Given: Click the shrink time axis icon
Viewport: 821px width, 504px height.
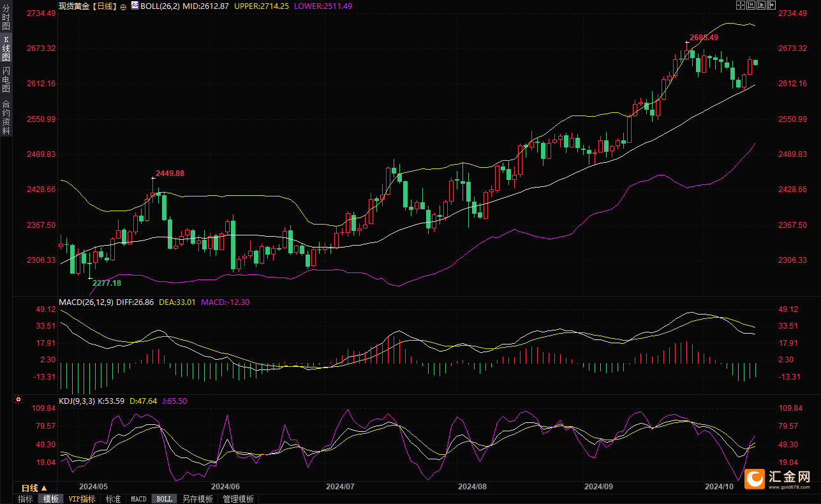Looking at the screenshot, I should pyautogui.click(x=751, y=5).
